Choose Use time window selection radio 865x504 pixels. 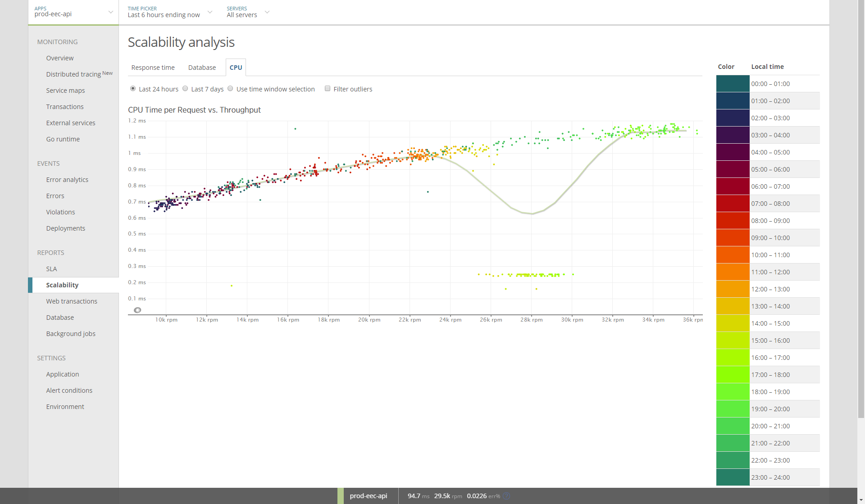coord(230,89)
